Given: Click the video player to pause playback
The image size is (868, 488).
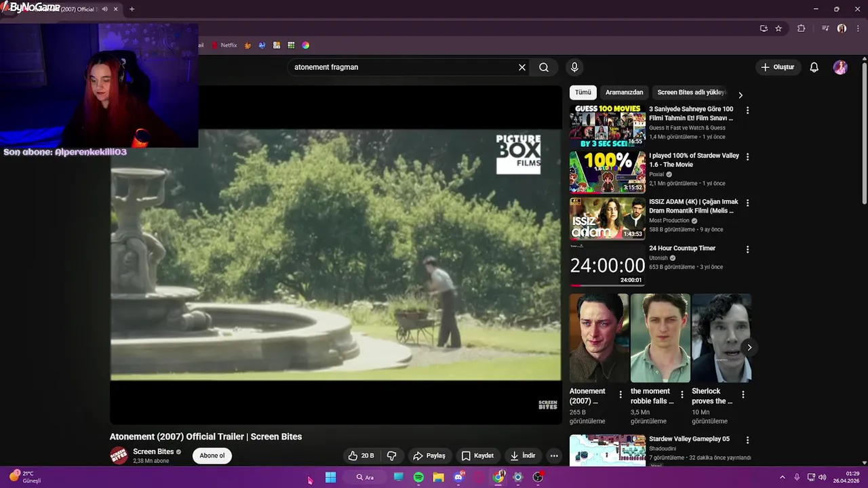Looking at the screenshot, I should (x=336, y=255).
